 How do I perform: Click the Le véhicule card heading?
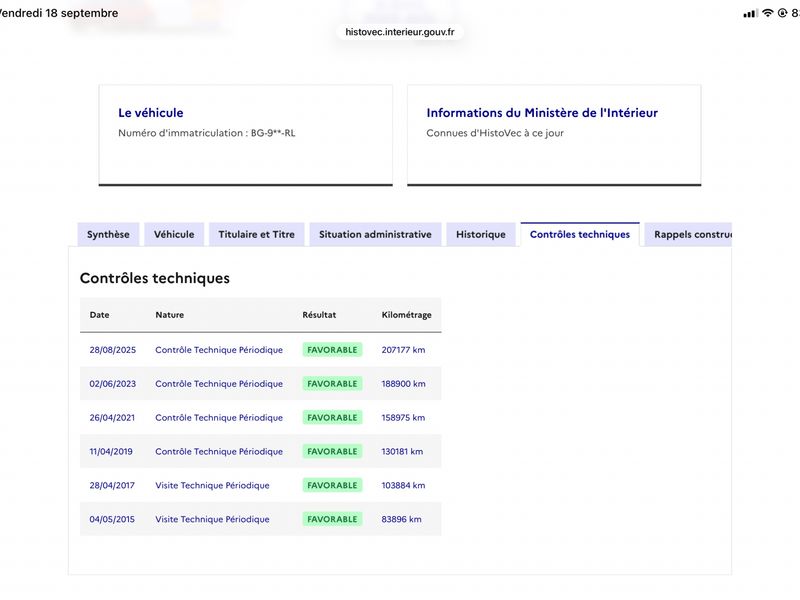click(151, 113)
